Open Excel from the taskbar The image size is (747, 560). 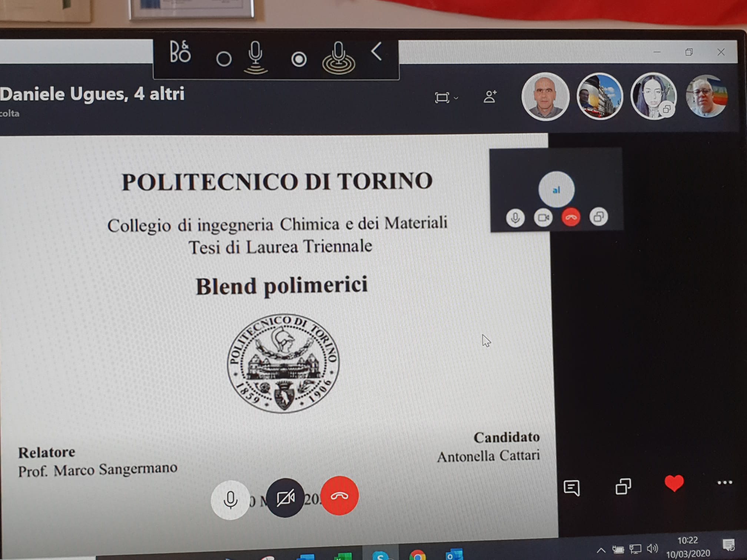pyautogui.click(x=343, y=556)
